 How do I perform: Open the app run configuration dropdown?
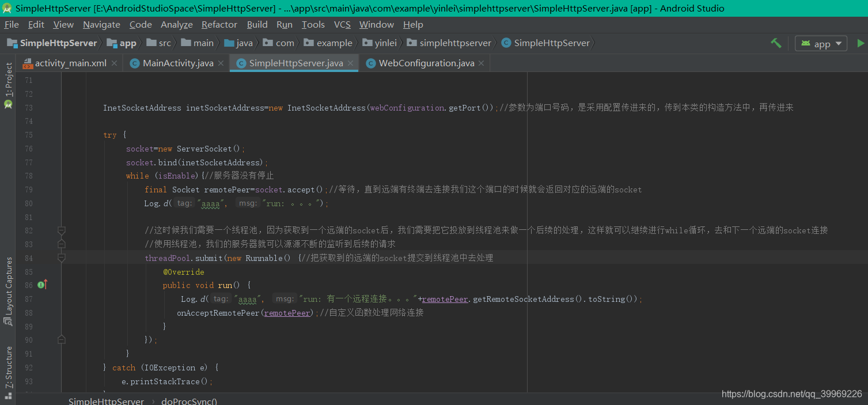coord(821,44)
